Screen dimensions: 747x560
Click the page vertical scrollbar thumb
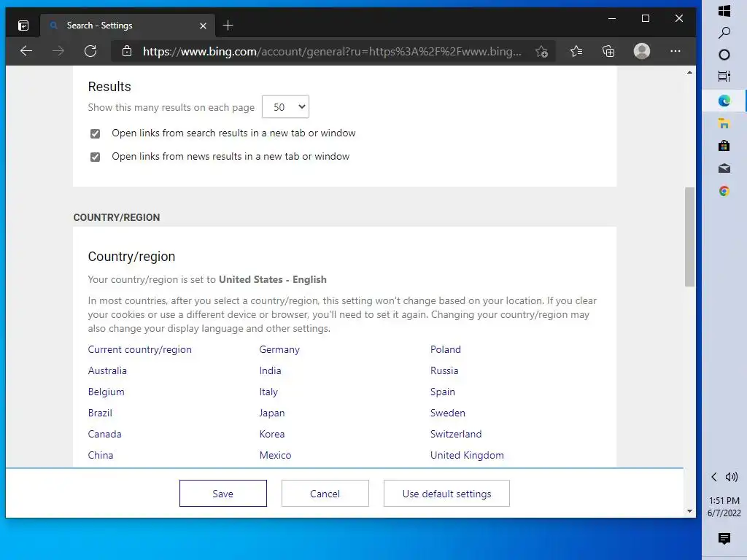click(x=689, y=237)
